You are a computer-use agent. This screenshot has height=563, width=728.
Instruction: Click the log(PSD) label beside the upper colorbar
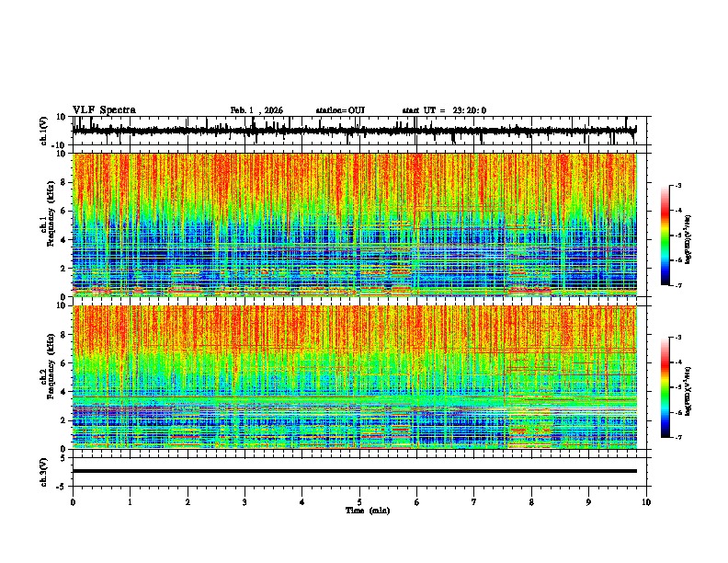[x=688, y=239]
